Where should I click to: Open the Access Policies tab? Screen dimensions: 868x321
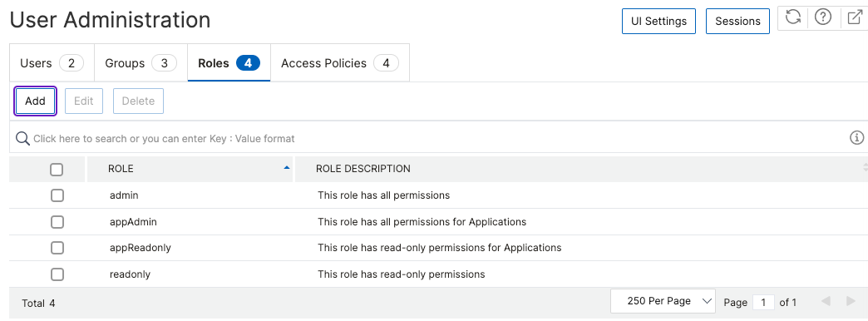(x=339, y=63)
